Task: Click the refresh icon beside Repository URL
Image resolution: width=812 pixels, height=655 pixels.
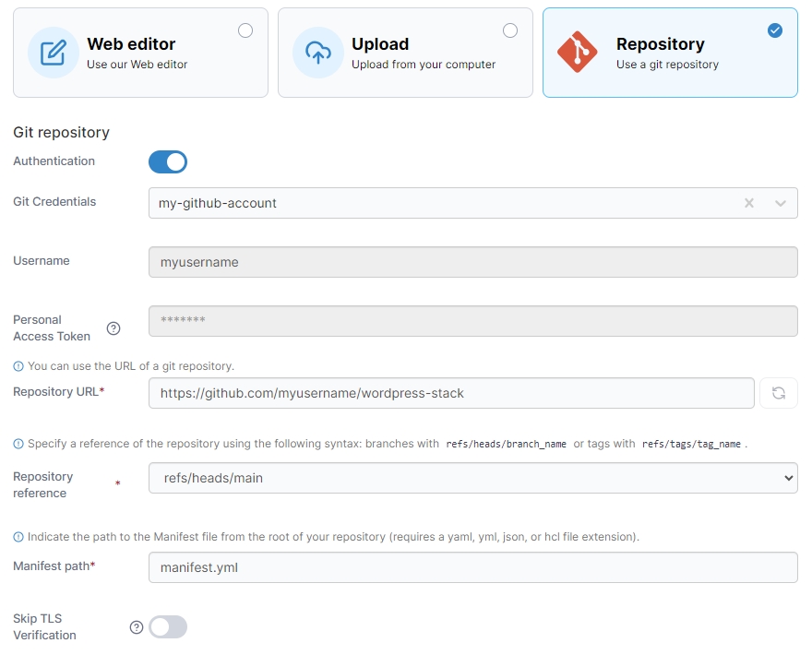Action: coord(778,393)
